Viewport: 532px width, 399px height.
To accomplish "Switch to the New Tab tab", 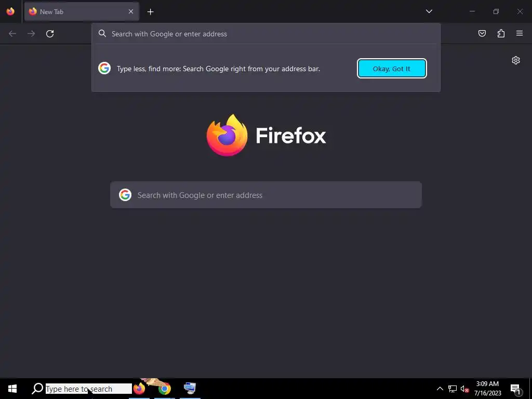I will click(82, 11).
